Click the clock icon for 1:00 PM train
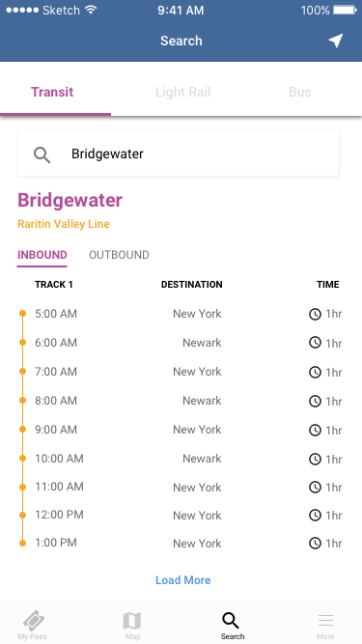 (315, 544)
